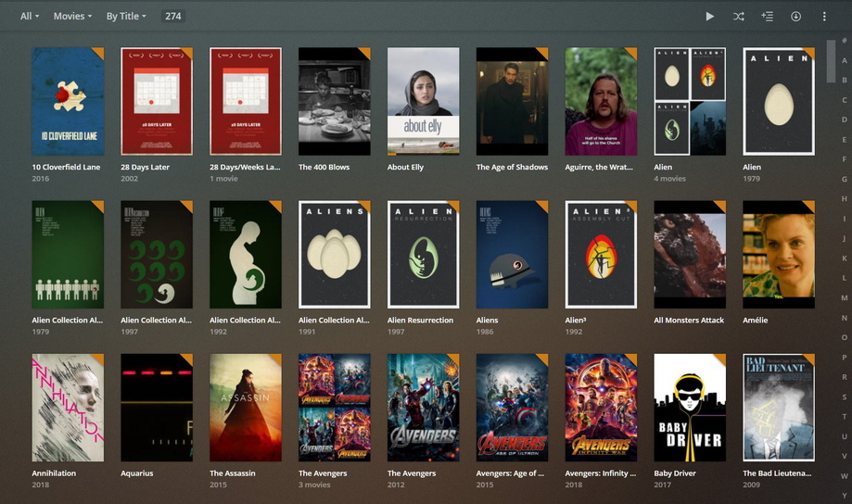Image resolution: width=852 pixels, height=504 pixels.
Task: Open the Annihilation poster
Action: pyautogui.click(x=68, y=408)
